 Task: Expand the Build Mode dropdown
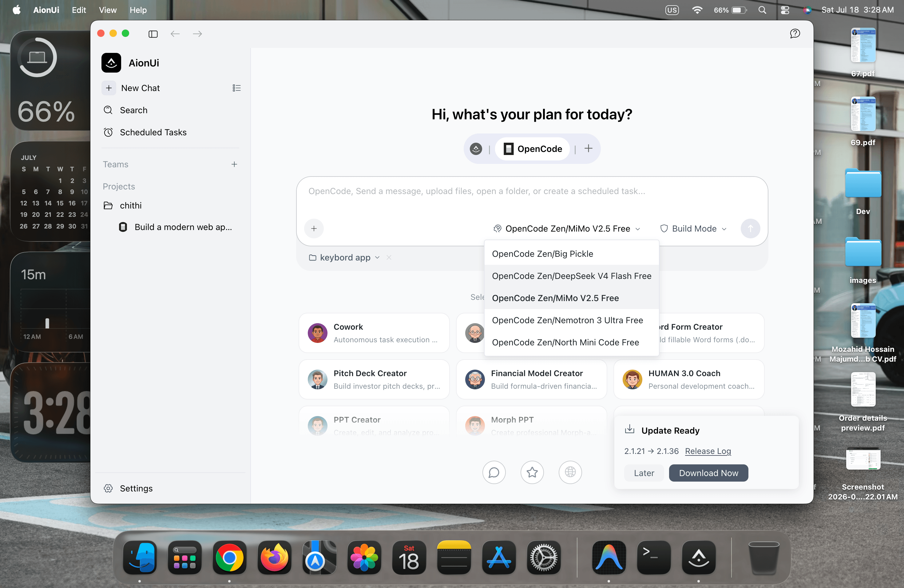pyautogui.click(x=693, y=228)
